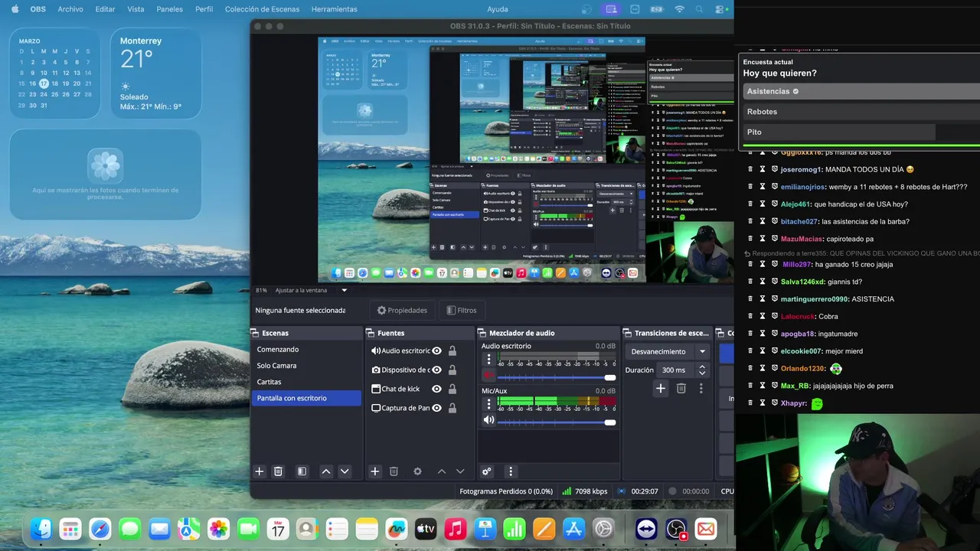The height and width of the screenshot is (551, 980).
Task: Open Archivo menu
Action: point(70,9)
